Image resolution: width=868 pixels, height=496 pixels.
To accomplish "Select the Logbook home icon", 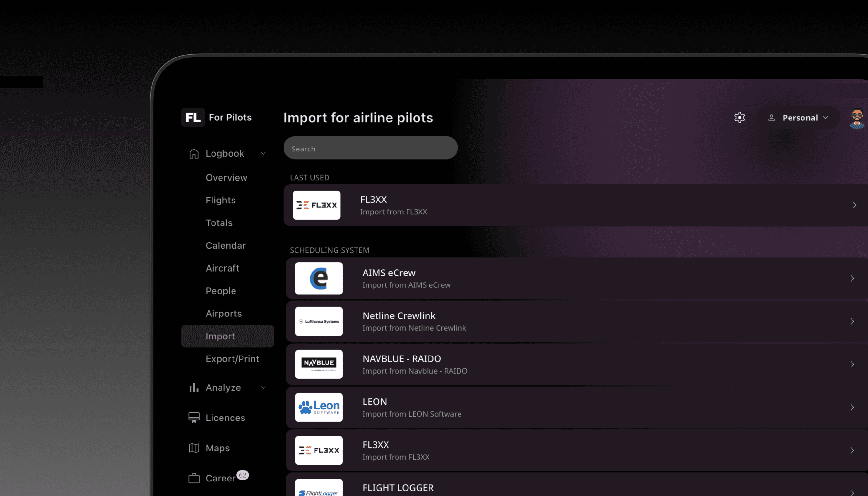I will tap(193, 153).
